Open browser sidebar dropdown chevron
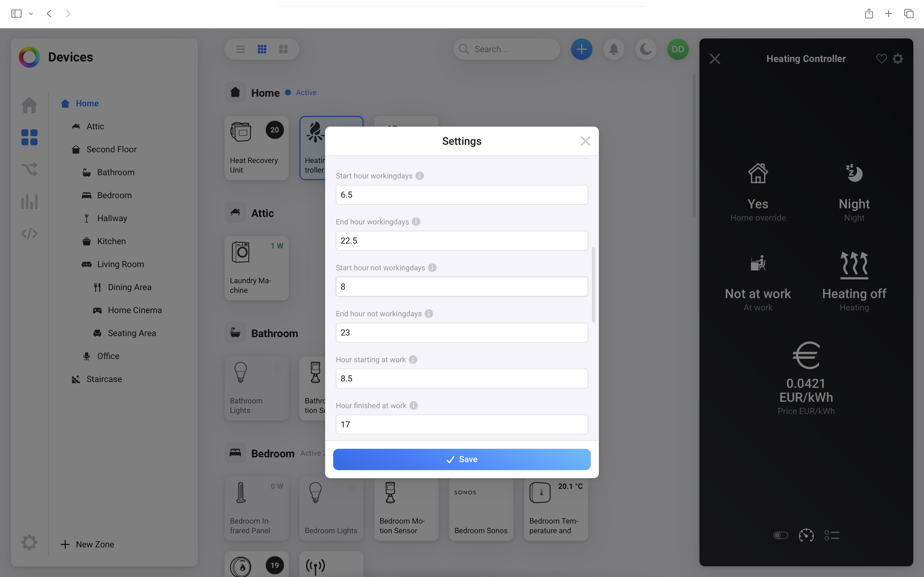This screenshot has height=577, width=924. (x=31, y=14)
